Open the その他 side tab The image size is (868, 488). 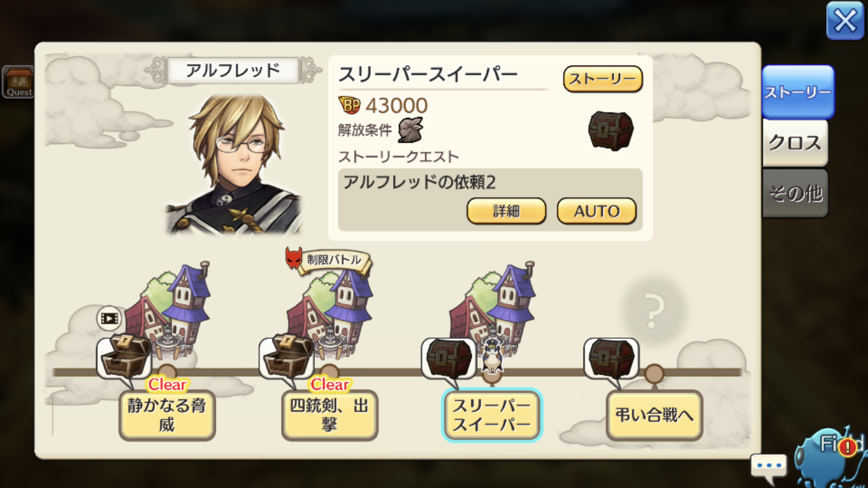(x=795, y=193)
